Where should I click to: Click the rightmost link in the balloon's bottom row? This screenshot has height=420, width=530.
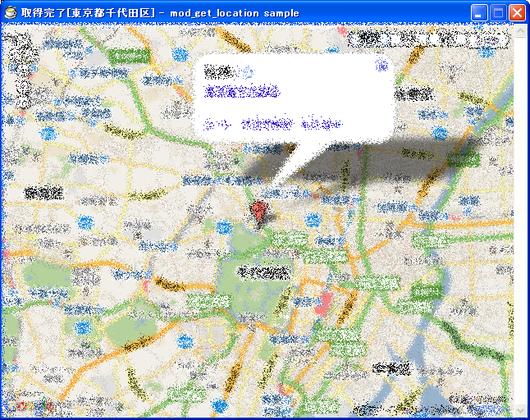[321, 125]
